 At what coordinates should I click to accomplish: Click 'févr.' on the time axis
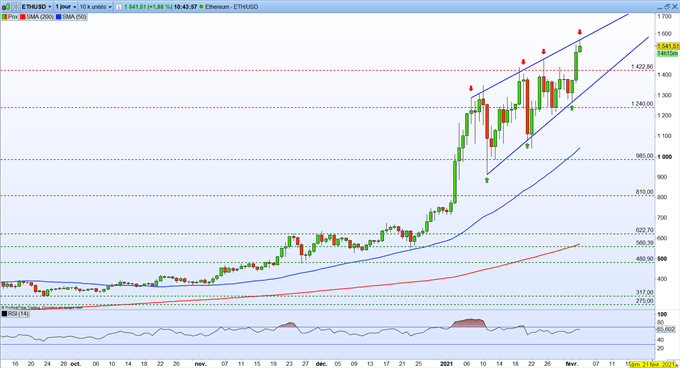click(x=572, y=364)
